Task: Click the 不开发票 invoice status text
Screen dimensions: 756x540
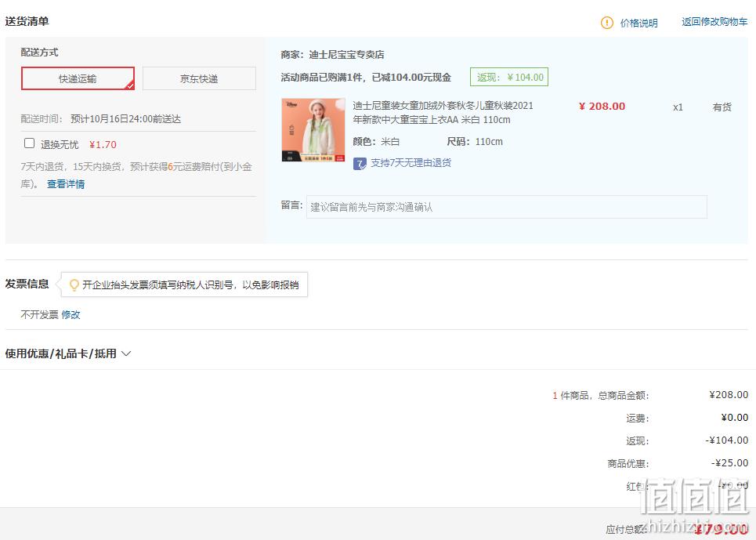Action: click(39, 314)
